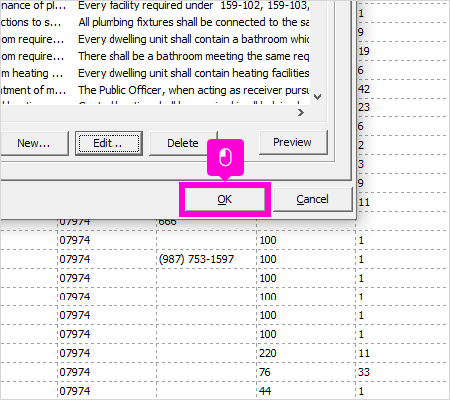This screenshot has width=450, height=400.
Task: Preview the selected item
Action: tap(293, 142)
